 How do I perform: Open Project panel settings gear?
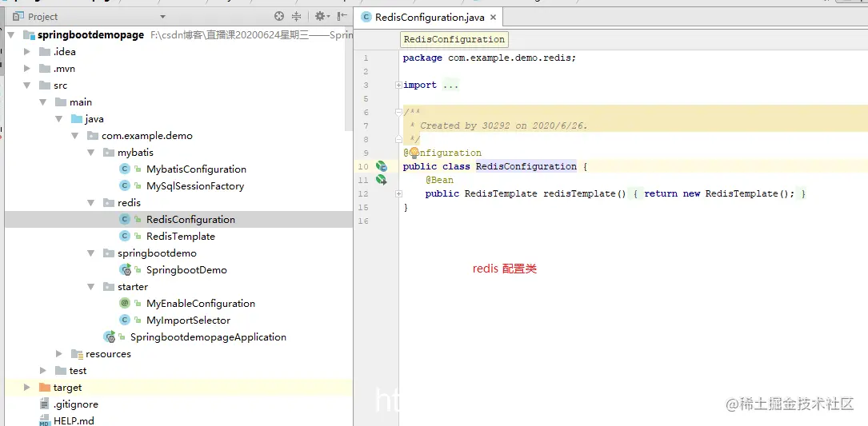tap(321, 17)
